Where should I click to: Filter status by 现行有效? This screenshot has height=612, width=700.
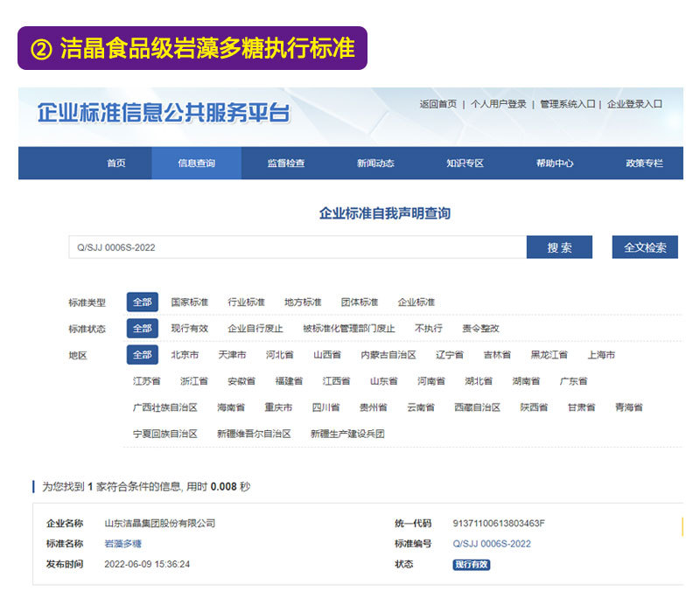point(190,329)
